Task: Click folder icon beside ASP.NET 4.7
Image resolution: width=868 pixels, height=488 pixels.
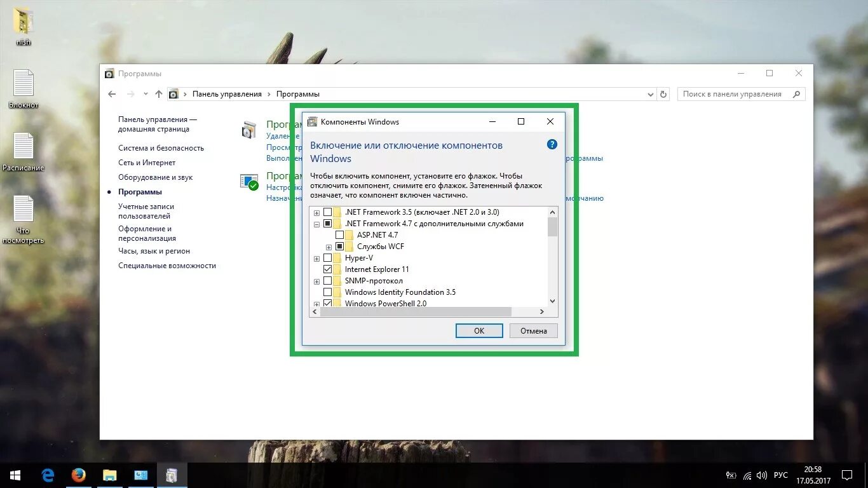Action: tap(349, 235)
